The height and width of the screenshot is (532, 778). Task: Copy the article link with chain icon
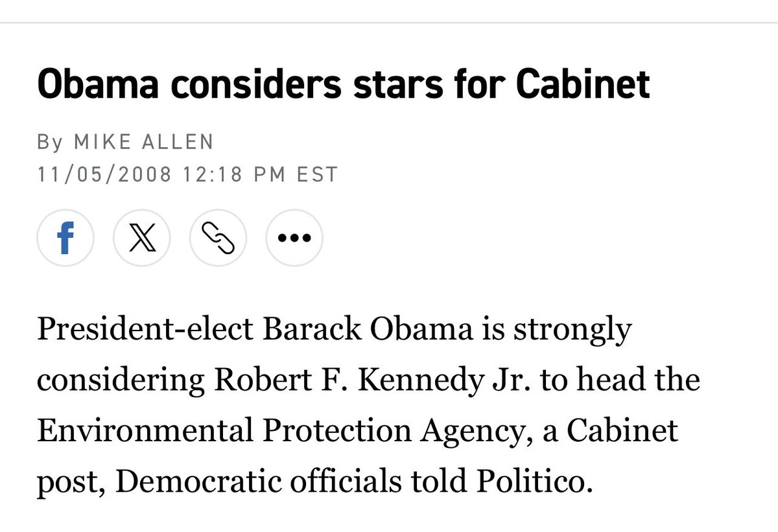click(x=218, y=238)
